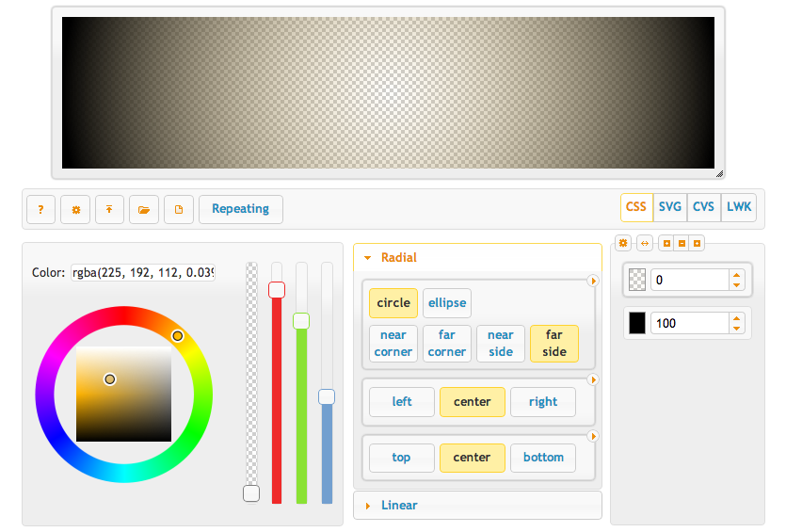The width and height of the screenshot is (786, 532).
Task: Click orange arrow beside left/center/right panel
Action: click(x=593, y=380)
